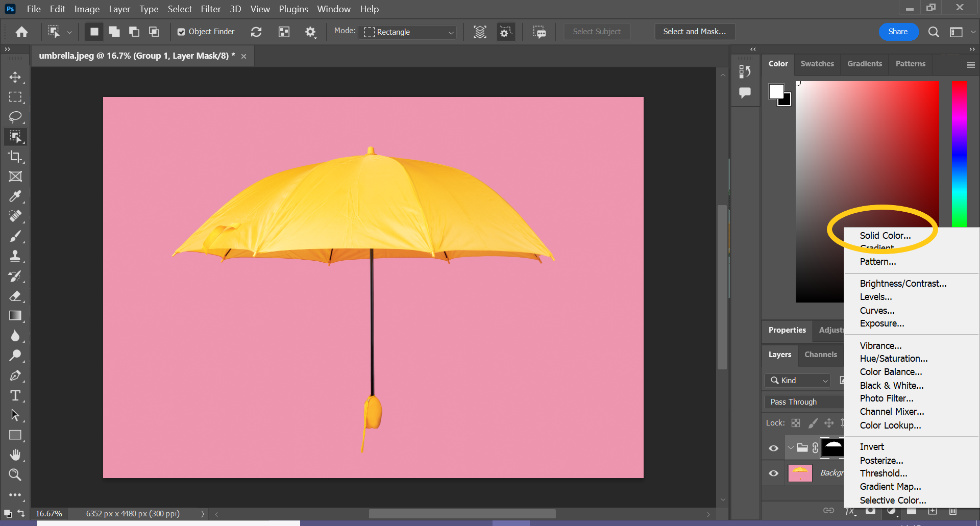Open the Pass Through blend mode dropdown
980x526 pixels.
(x=804, y=402)
